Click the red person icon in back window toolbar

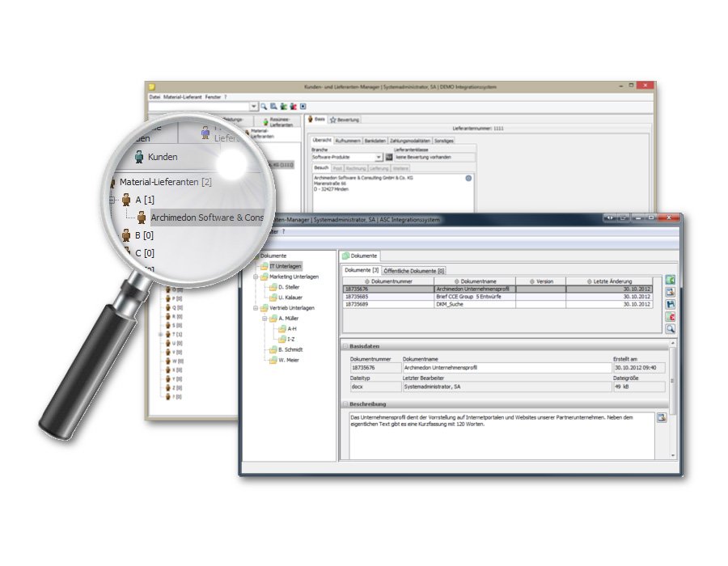pyautogui.click(x=293, y=107)
